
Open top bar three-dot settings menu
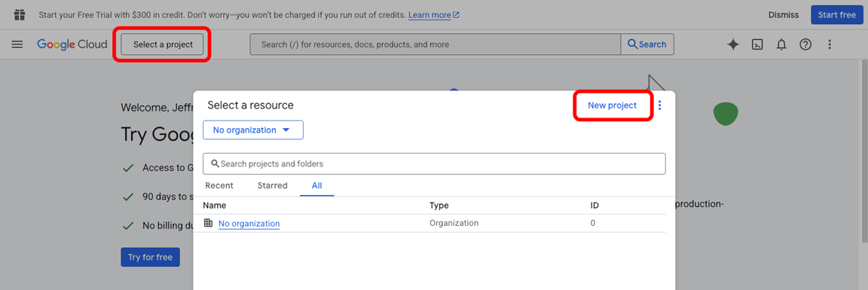click(830, 45)
